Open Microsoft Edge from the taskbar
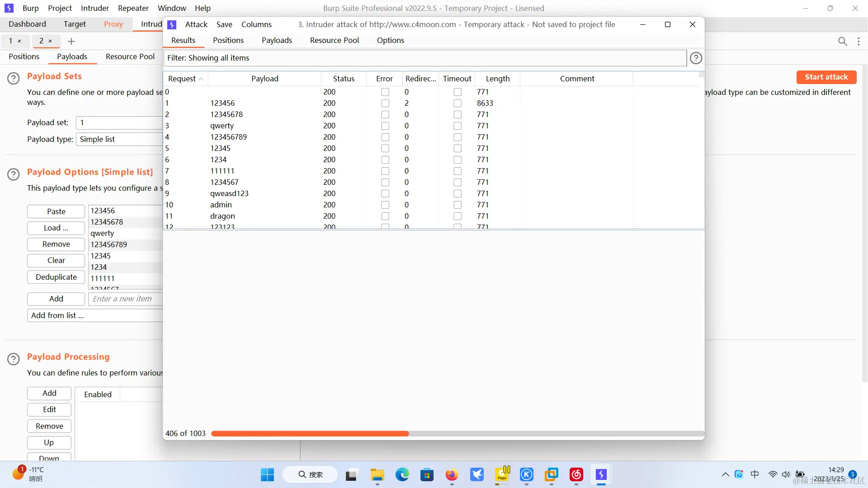 coord(402,475)
